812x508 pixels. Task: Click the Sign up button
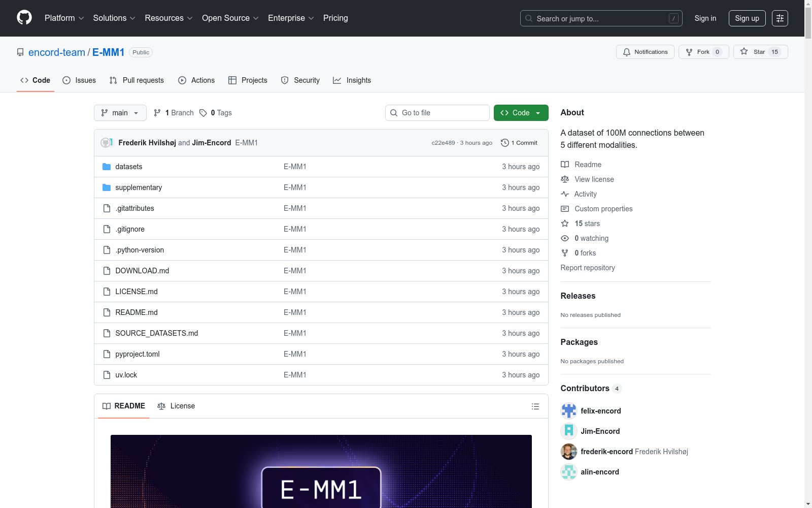[747, 18]
